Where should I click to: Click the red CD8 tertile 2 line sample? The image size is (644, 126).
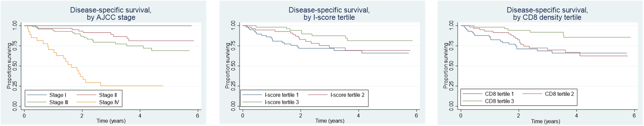coord(532,94)
